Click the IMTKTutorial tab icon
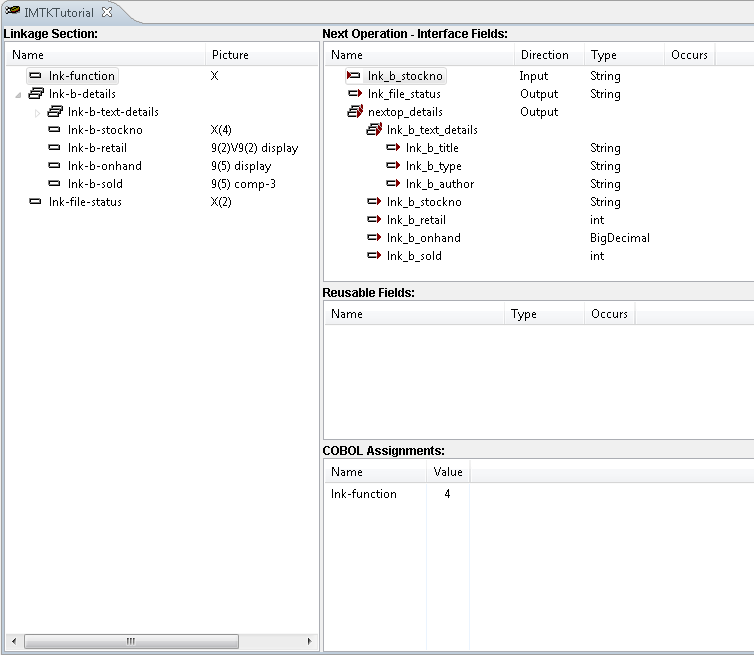 (13, 11)
